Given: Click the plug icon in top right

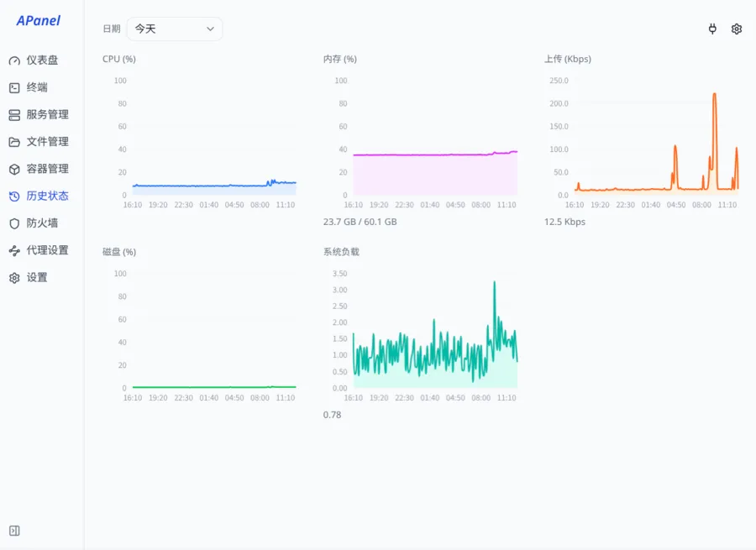Looking at the screenshot, I should pos(712,29).
